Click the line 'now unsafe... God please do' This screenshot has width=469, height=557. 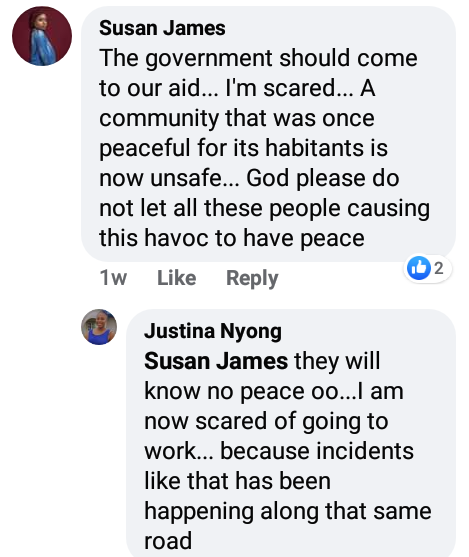click(249, 178)
